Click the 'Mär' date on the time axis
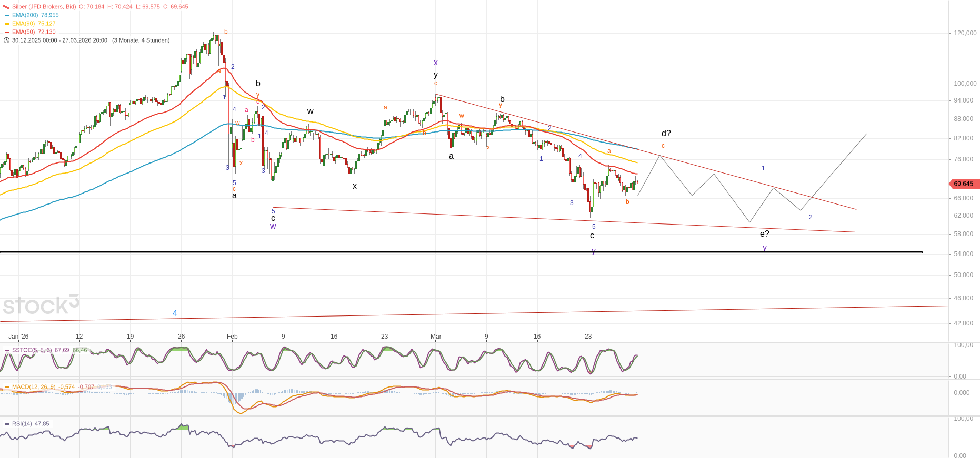The height and width of the screenshot is (458, 980). (x=436, y=337)
